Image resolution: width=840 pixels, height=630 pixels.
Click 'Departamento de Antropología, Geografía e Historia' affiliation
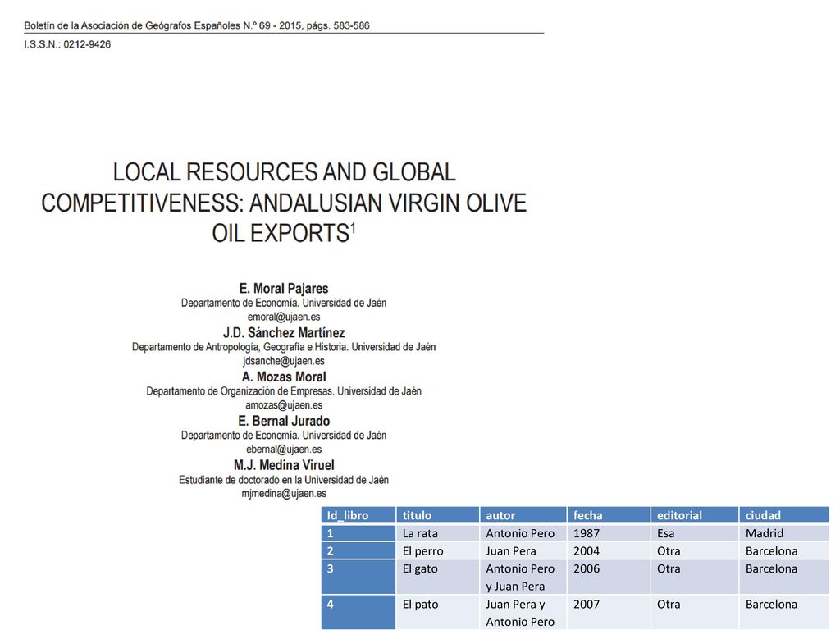point(240,347)
